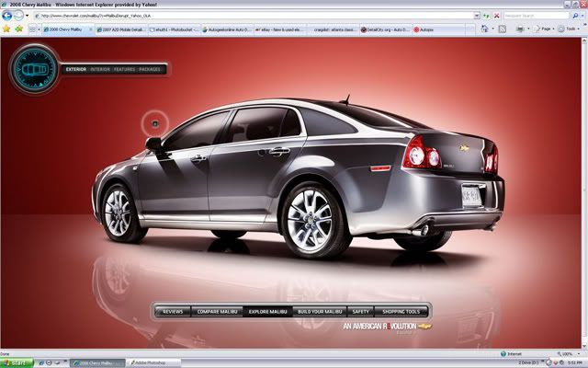Click the circular hotspot near the mirror
The image size is (588, 368).
[x=155, y=123]
